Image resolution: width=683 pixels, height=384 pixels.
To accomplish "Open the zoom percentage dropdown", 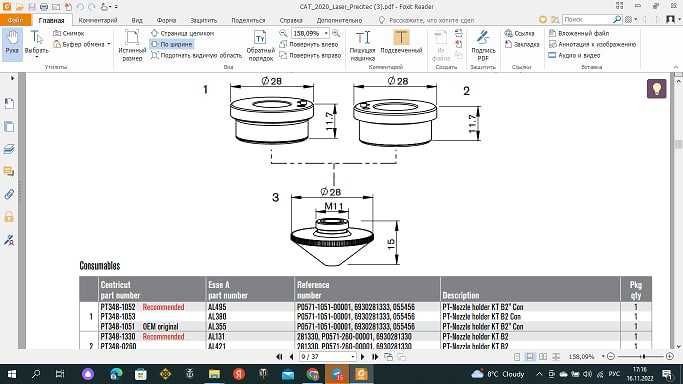I will pos(326,33).
